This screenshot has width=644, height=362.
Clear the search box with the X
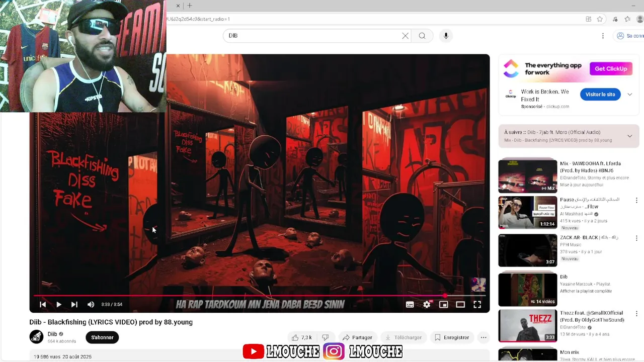click(405, 36)
